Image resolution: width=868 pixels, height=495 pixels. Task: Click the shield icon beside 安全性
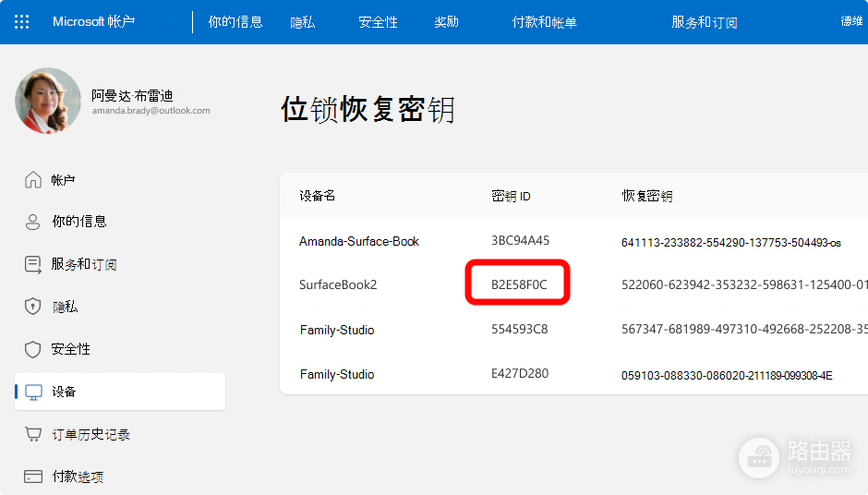click(32, 349)
